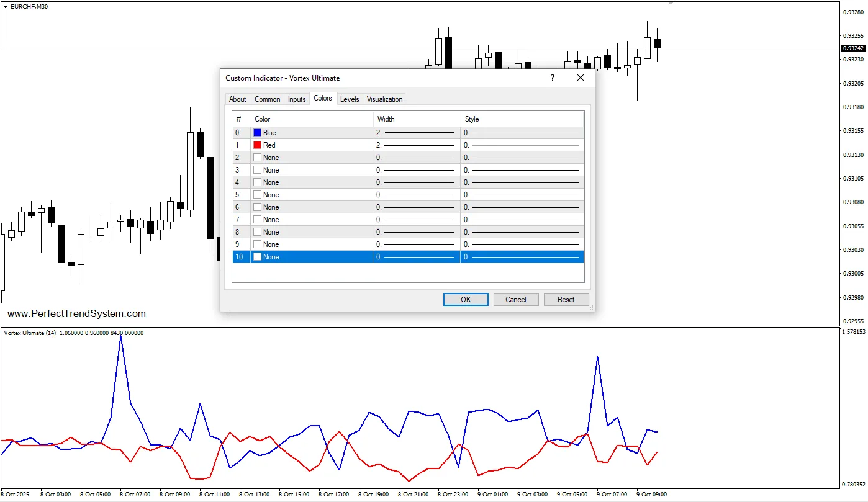Click the 0.93242 current price label
Screen dimensions: 868x502
852,48
